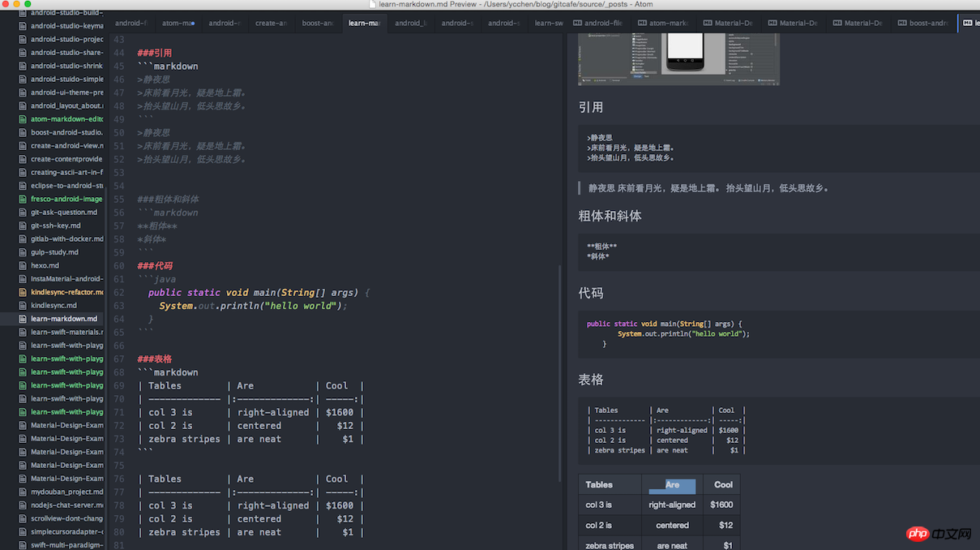Click line number 62 in editor gutter
980x550 pixels.
coord(119,292)
